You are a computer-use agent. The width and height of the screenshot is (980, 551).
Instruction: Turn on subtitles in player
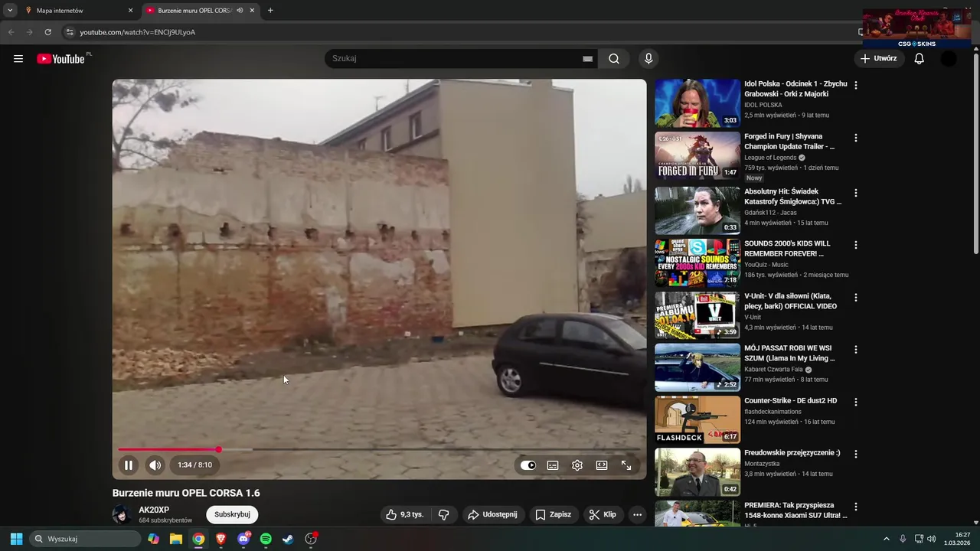click(x=553, y=465)
